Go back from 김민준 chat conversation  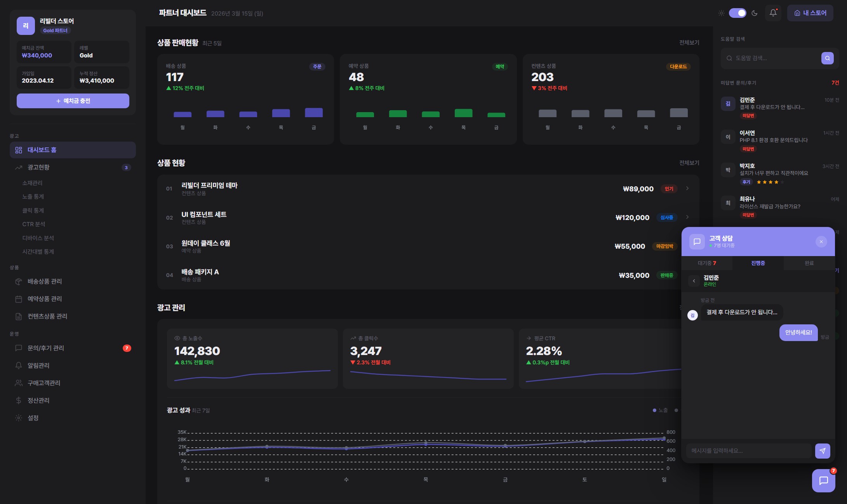click(694, 281)
